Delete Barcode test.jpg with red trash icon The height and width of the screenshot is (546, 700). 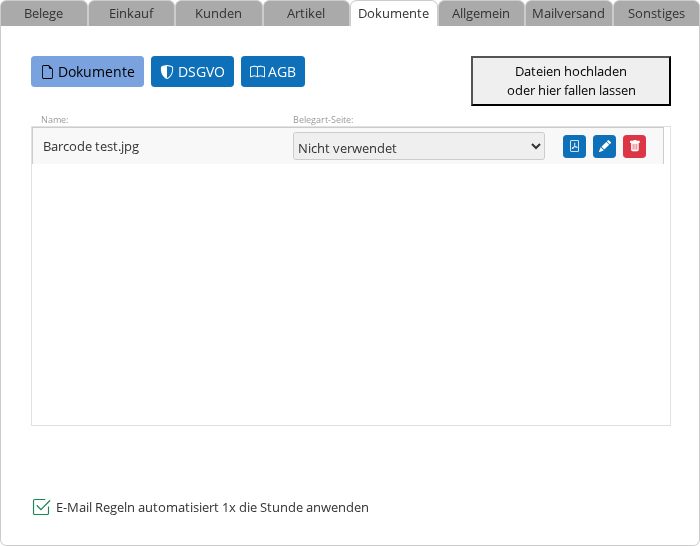coord(634,147)
